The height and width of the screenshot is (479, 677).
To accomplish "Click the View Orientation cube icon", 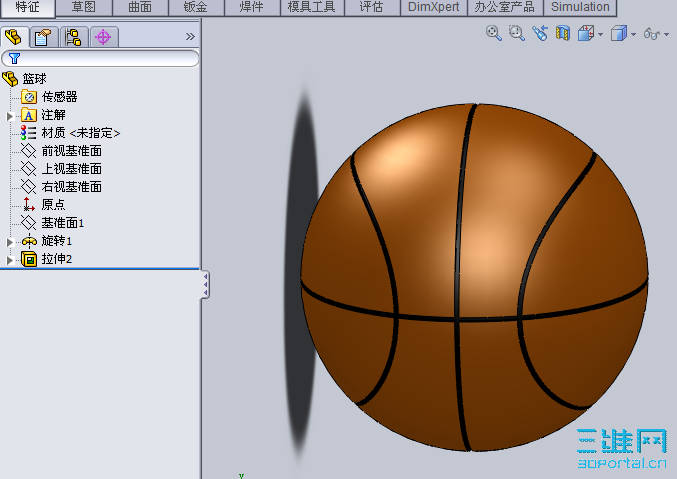I will pos(586,33).
